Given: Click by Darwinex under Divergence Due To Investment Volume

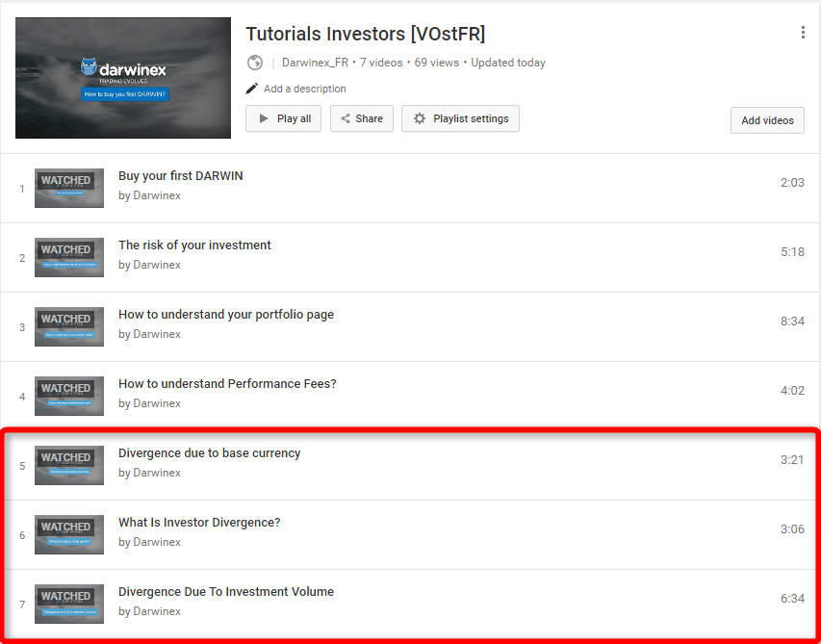Looking at the screenshot, I should click(149, 611).
